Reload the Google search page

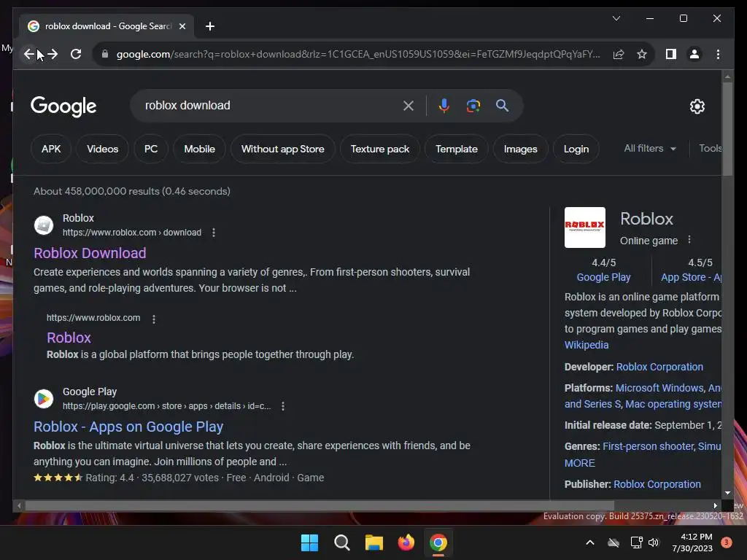pos(76,54)
